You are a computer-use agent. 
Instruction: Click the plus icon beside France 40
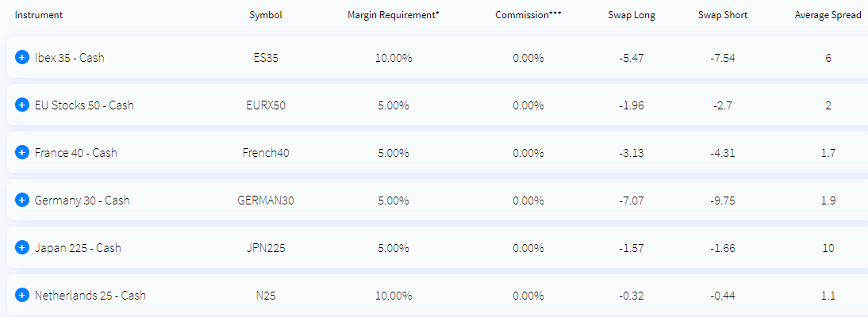coord(21,153)
